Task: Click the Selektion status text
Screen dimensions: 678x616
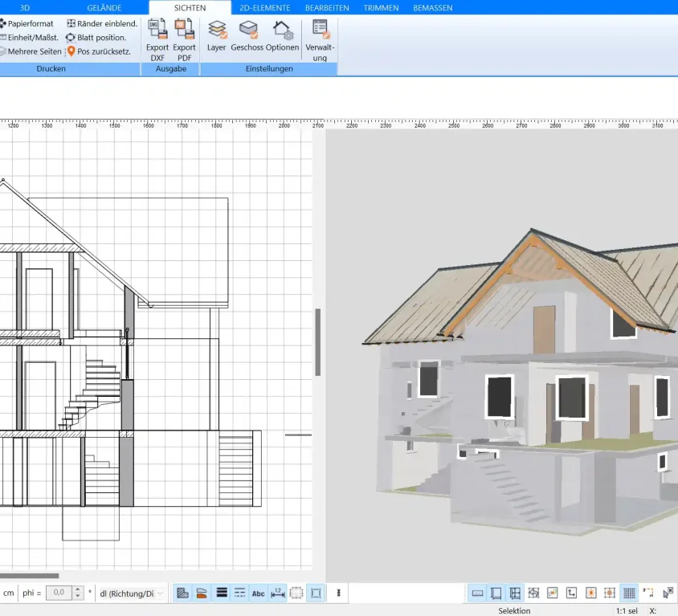Action: [514, 611]
